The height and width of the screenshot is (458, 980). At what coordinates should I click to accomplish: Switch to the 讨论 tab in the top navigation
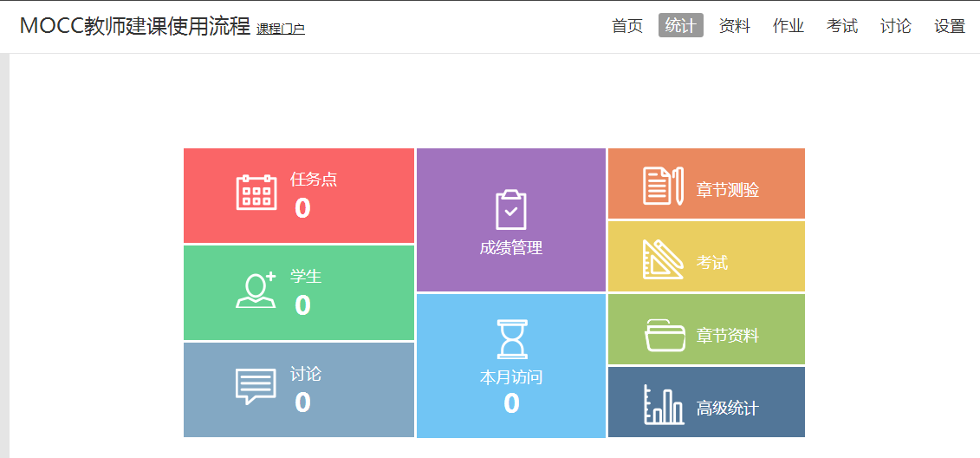[x=896, y=26]
